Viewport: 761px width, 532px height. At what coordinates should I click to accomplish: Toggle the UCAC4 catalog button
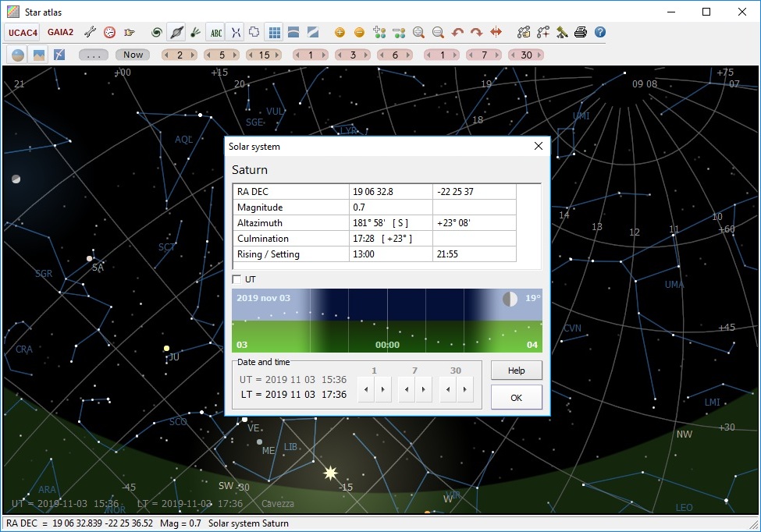coord(23,33)
